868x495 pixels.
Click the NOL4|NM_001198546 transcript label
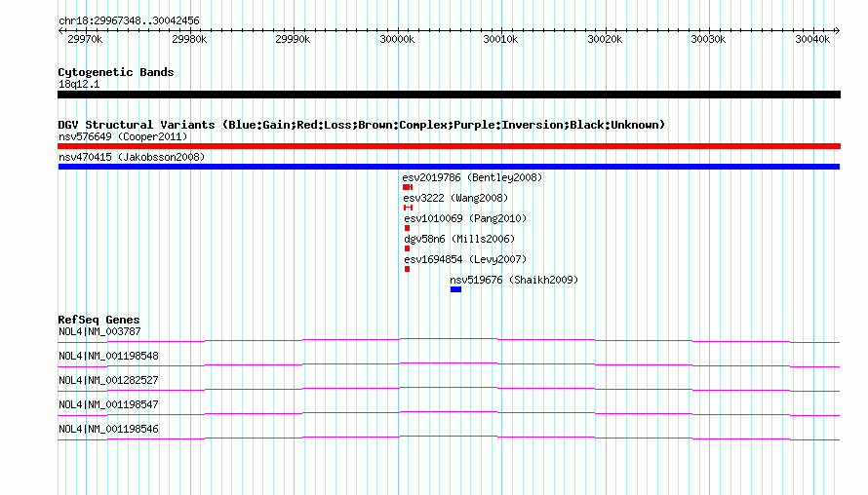tap(108, 429)
